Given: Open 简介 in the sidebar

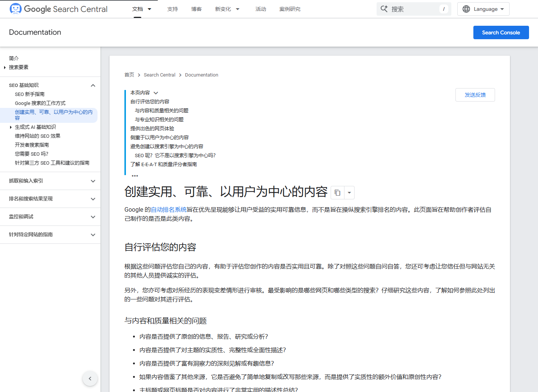Looking at the screenshot, I should pyautogui.click(x=14, y=58).
